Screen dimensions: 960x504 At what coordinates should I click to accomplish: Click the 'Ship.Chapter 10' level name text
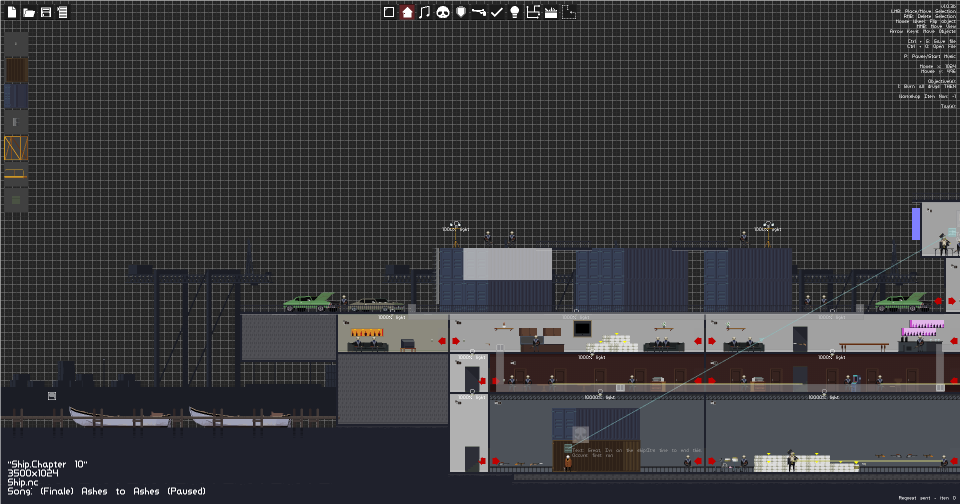[47, 464]
